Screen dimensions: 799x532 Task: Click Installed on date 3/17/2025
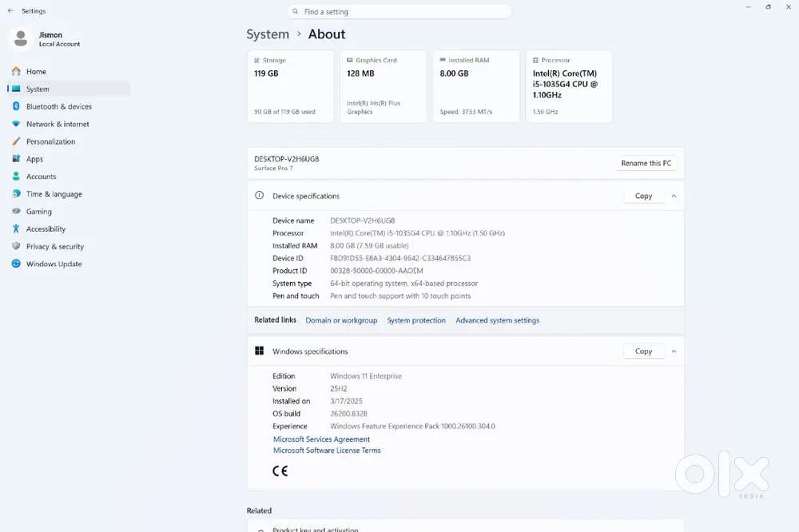(x=346, y=401)
